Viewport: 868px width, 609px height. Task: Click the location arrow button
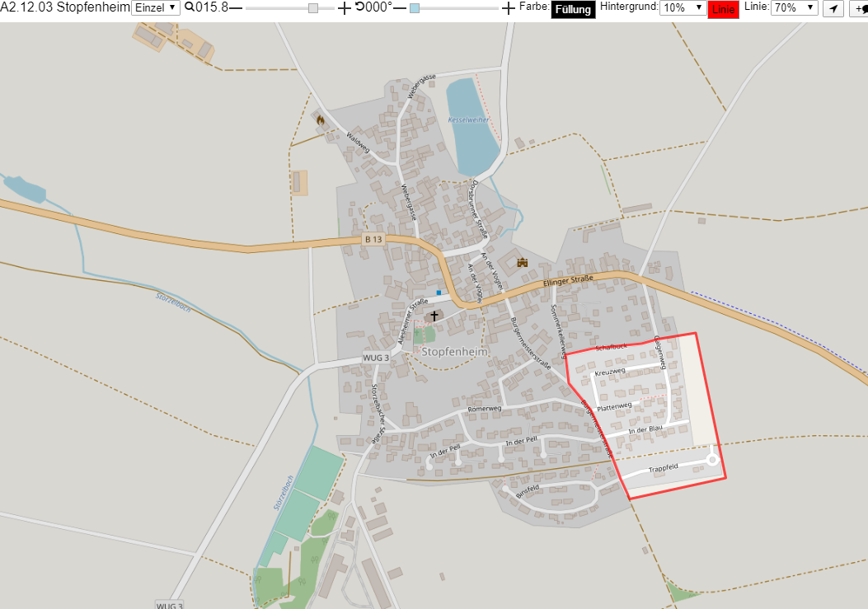coord(833,8)
